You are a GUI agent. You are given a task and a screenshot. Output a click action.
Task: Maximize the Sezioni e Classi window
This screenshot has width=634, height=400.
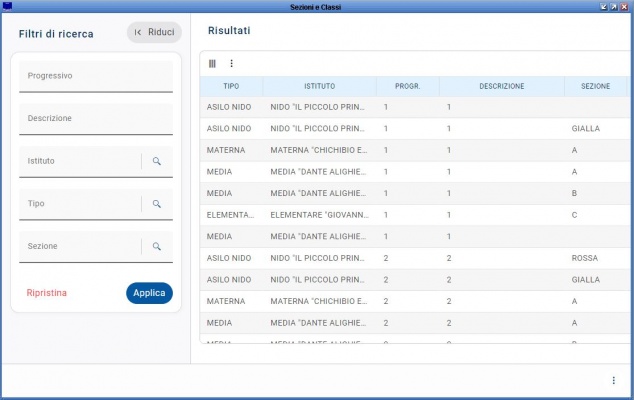pyautogui.click(x=615, y=6)
